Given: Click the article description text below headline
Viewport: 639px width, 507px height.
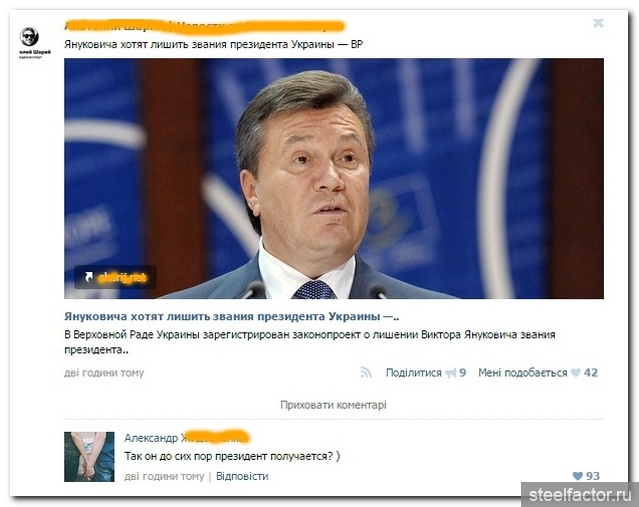Looking at the screenshot, I should [x=310, y=342].
